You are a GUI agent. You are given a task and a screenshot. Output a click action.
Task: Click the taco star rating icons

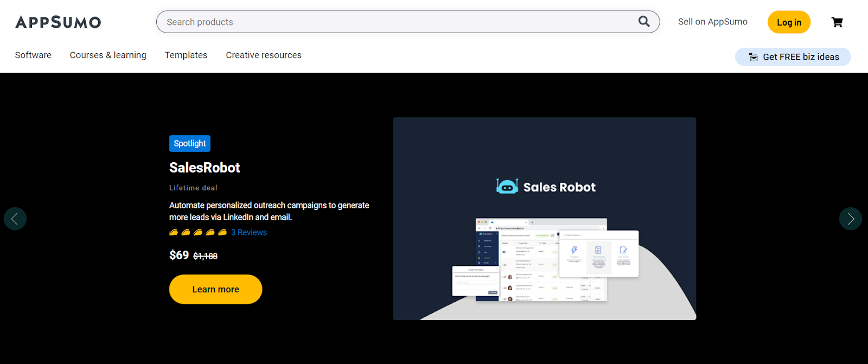coord(198,232)
